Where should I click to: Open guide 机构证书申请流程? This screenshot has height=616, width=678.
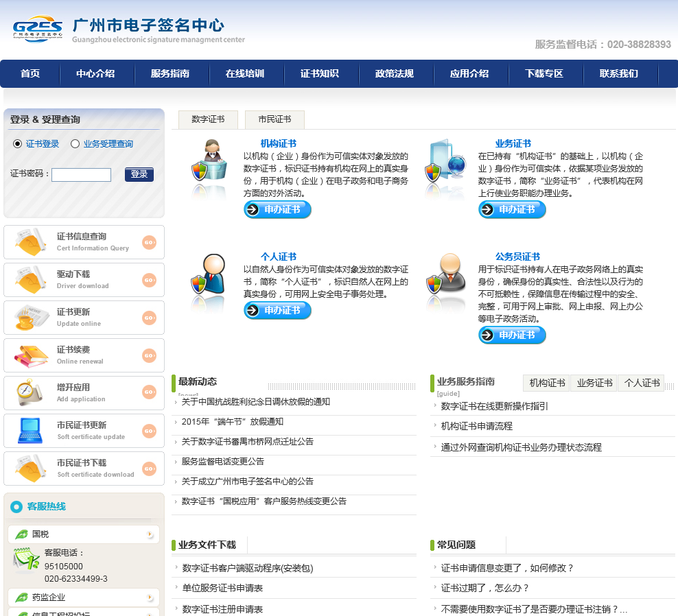click(476, 426)
